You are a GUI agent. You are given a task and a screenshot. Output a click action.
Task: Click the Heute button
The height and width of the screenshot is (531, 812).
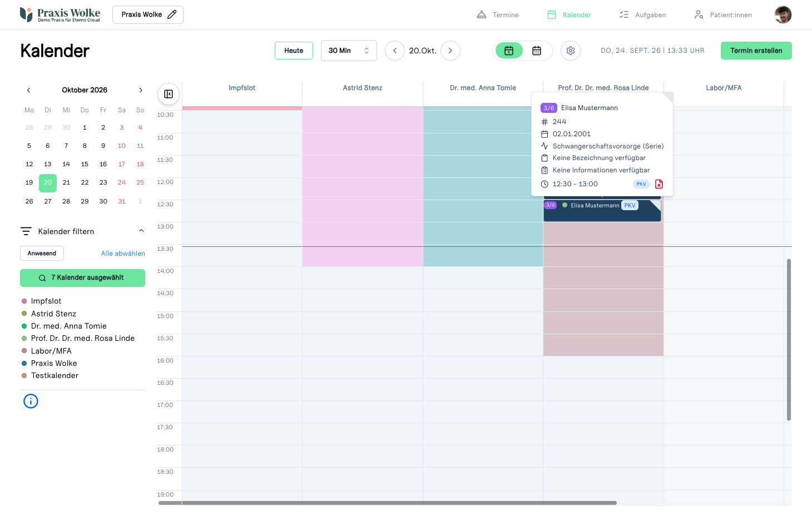294,51
